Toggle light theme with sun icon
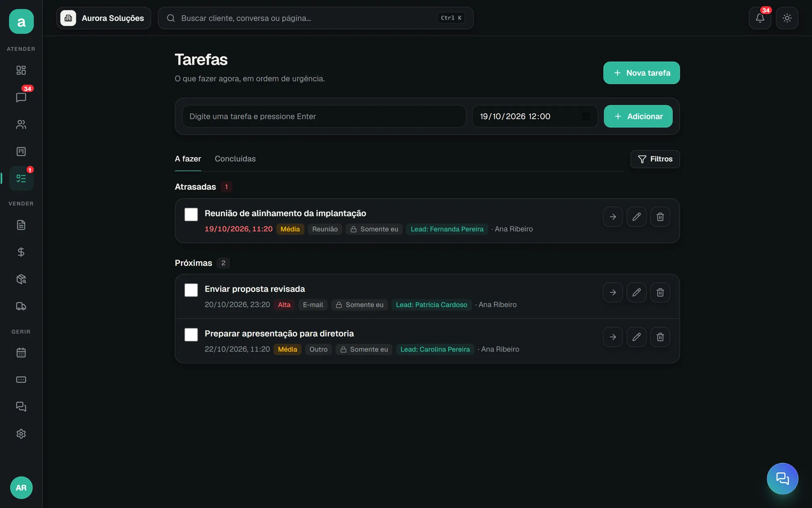 [x=787, y=18]
